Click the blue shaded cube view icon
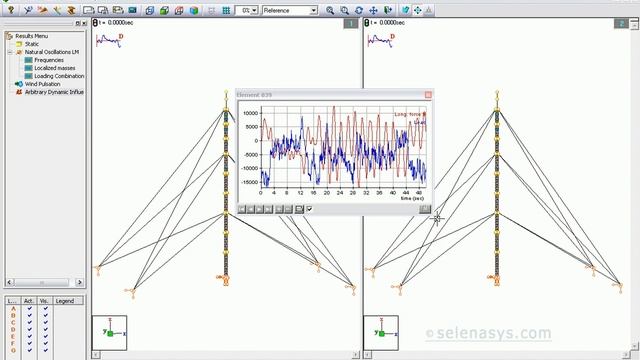 [194, 10]
